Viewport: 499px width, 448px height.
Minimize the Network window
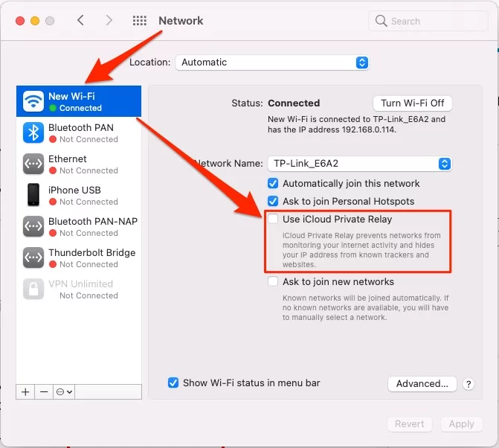(x=35, y=21)
